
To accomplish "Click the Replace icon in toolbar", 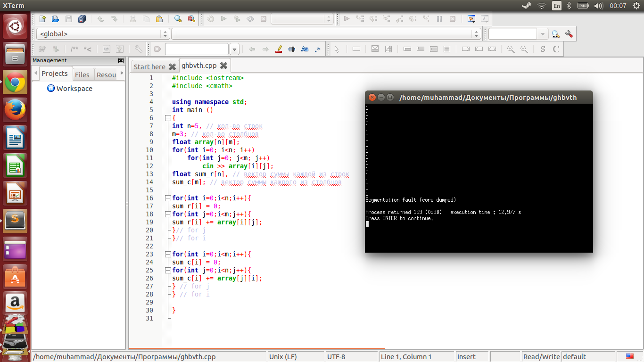I will [191, 19].
